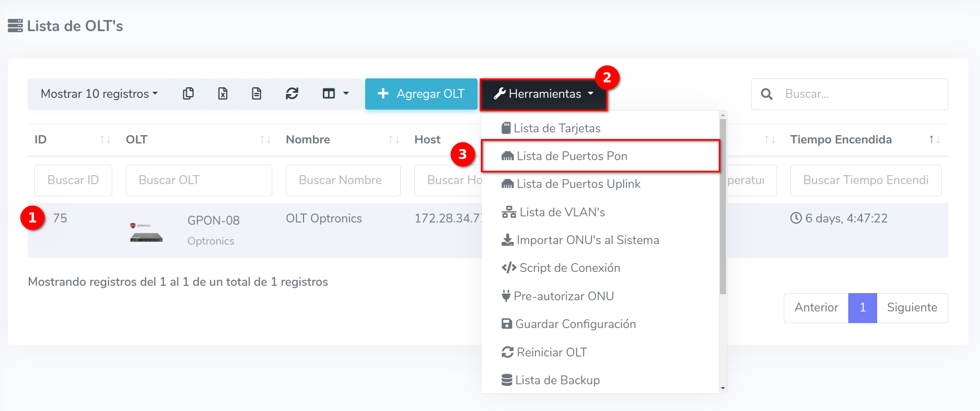Click the copy to clipboard icon
The width and height of the screenshot is (980, 411).
click(x=188, y=93)
